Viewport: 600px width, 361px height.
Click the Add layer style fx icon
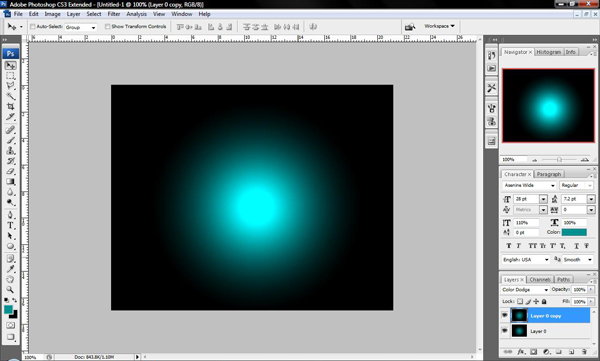[x=521, y=351]
